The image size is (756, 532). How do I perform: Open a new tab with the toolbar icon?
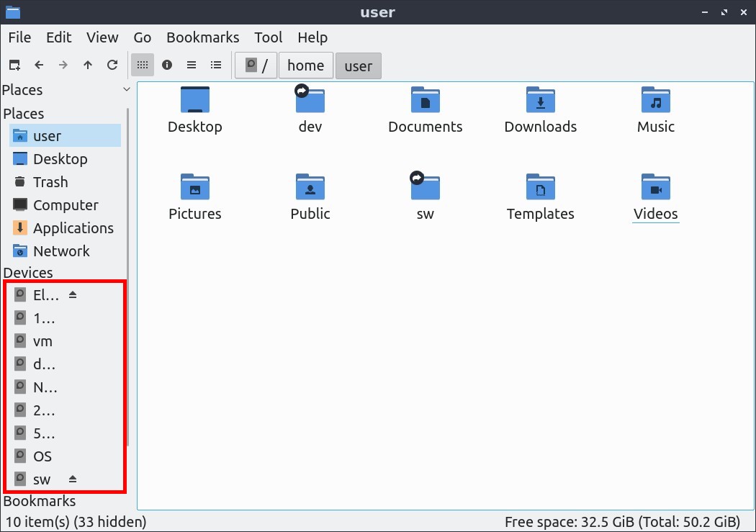click(14, 65)
